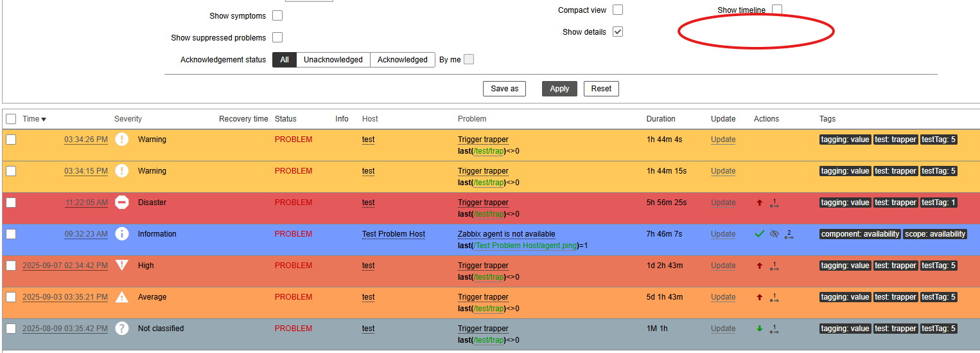Screen dimensions: 980x353
Task: Click the suppressed eye icon in Actions
Action: coord(774,234)
